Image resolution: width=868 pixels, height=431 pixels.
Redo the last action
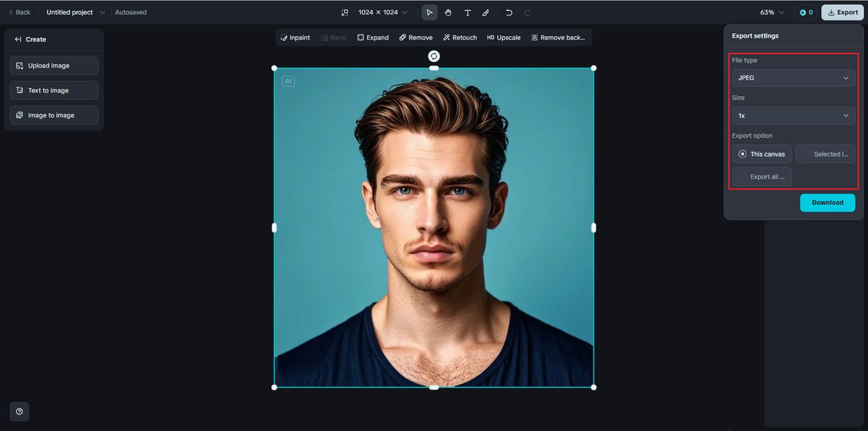(528, 12)
